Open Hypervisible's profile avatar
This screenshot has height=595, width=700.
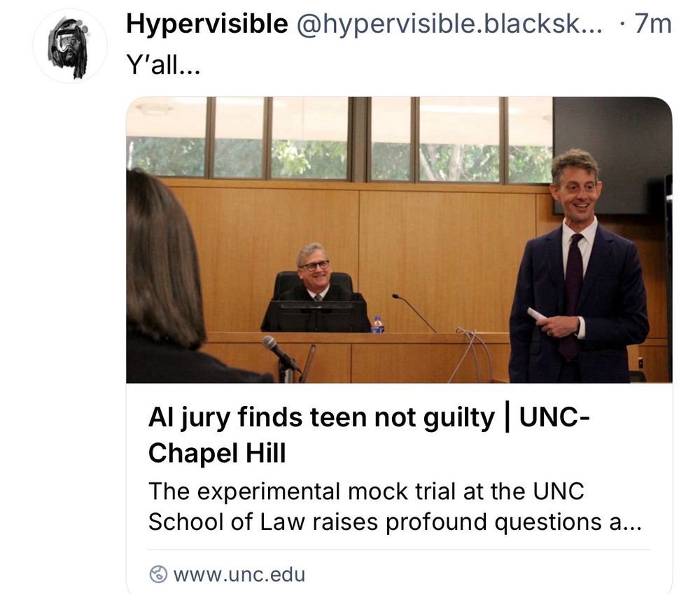coord(70,46)
